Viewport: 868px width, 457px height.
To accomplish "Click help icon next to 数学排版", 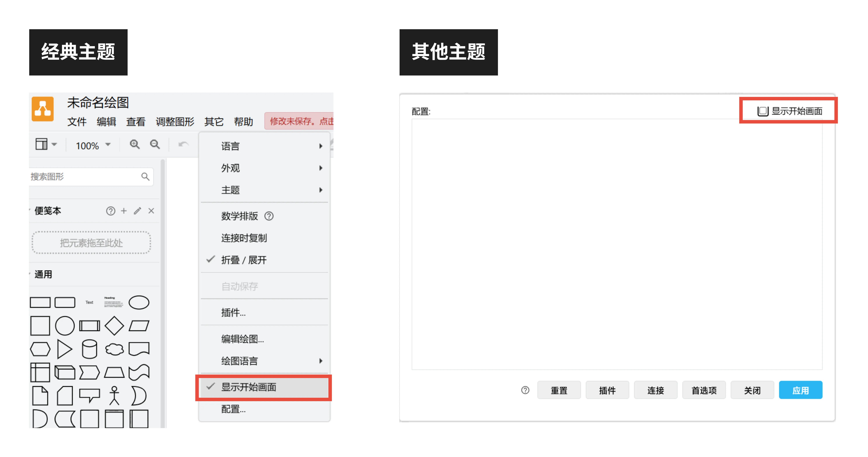I will tap(269, 216).
